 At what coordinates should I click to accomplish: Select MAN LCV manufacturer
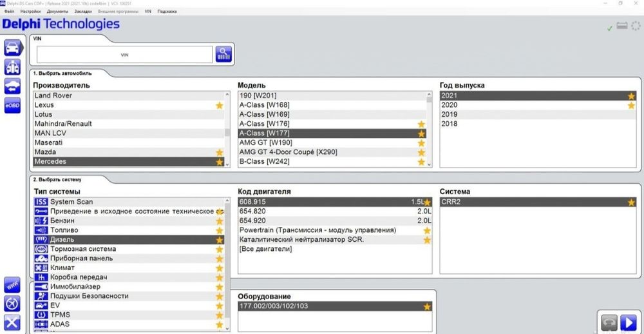coord(129,133)
